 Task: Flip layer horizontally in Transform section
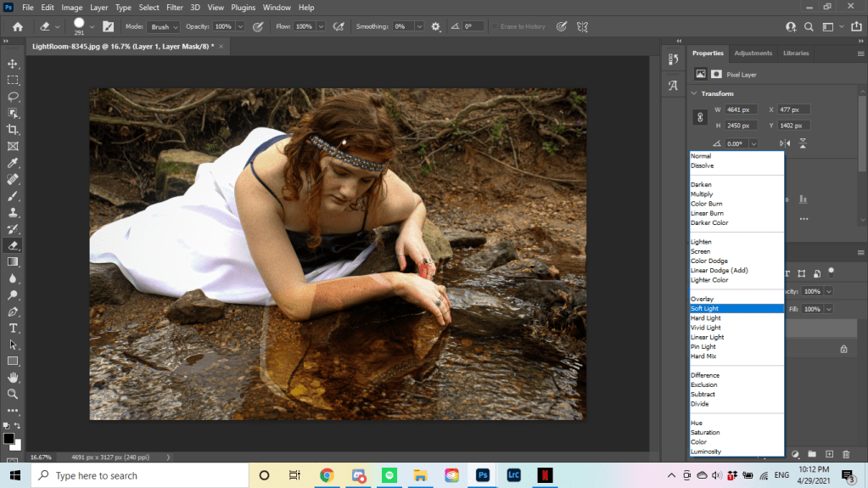coord(785,143)
